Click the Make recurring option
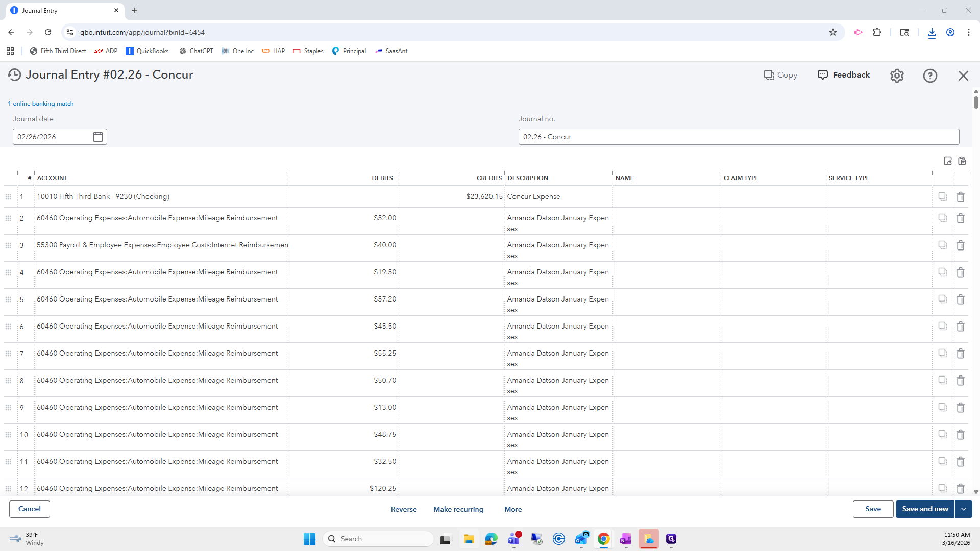This screenshot has width=980, height=551. coord(458,509)
